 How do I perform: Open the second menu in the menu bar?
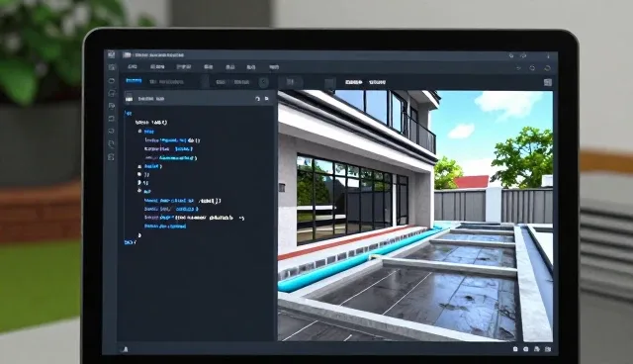tap(157, 67)
